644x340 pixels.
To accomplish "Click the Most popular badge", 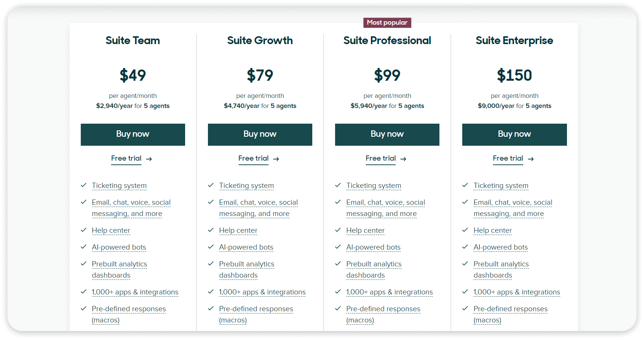I will (x=387, y=23).
